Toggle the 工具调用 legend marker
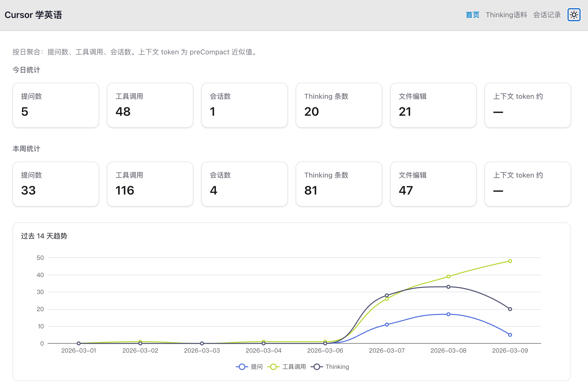The image size is (588, 390). (x=274, y=367)
